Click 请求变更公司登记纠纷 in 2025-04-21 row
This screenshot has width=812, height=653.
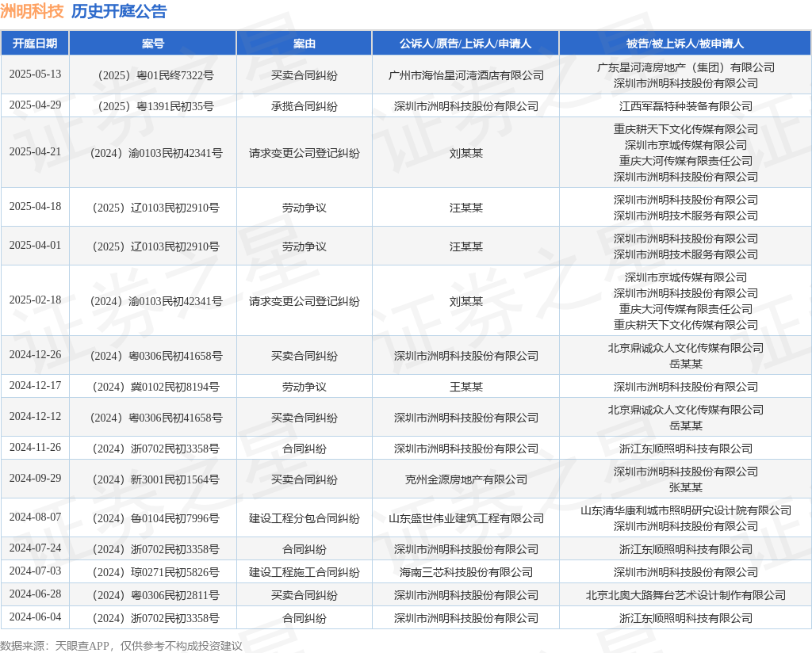tap(304, 153)
